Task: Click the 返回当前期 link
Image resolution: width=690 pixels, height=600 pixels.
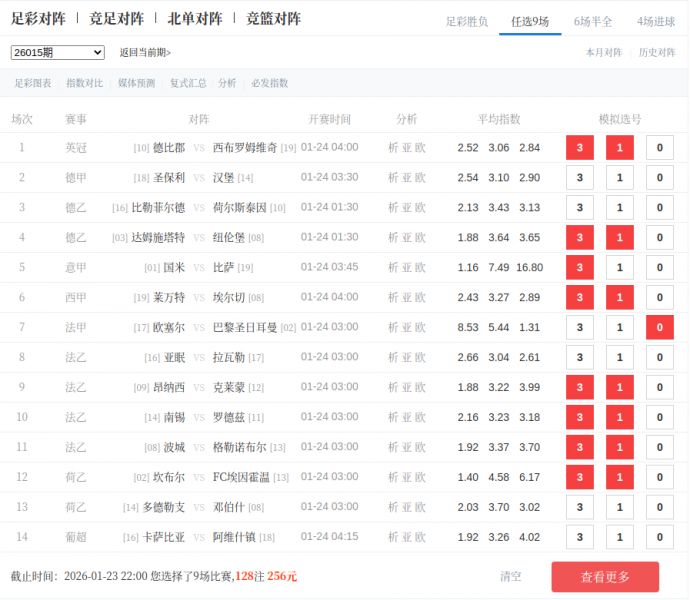Action: [145, 52]
